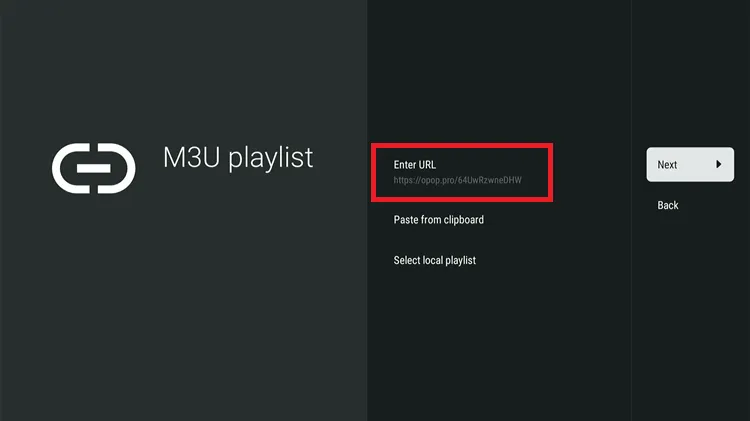Click the M3U playlist heading
This screenshot has width=750, height=421.
(238, 158)
